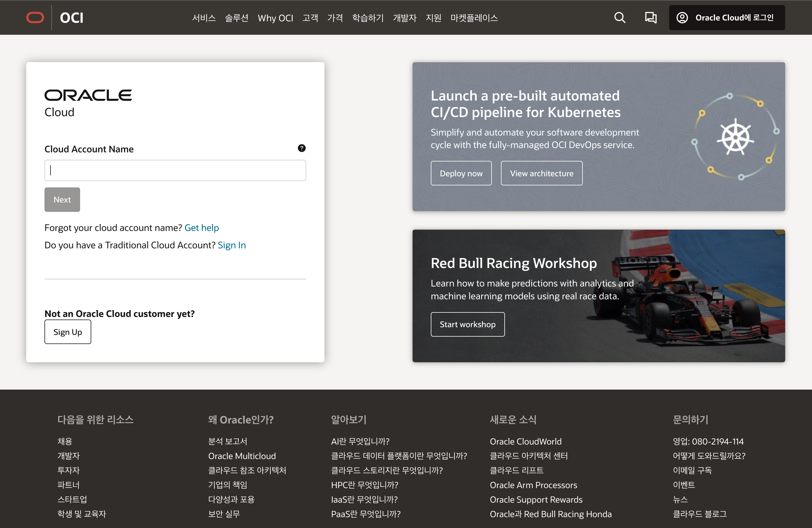812x528 pixels.
Task: Open the 서비스 menu item
Action: (x=204, y=17)
